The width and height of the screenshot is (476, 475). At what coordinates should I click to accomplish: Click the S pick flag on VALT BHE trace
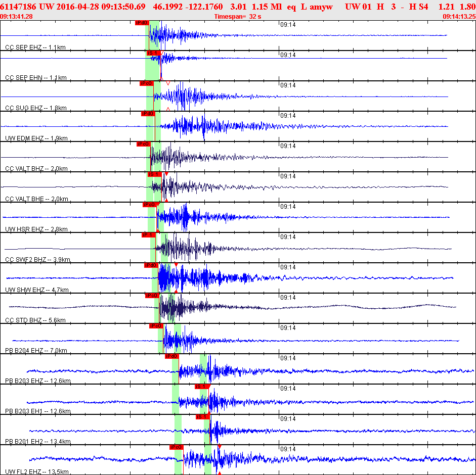[154, 174]
